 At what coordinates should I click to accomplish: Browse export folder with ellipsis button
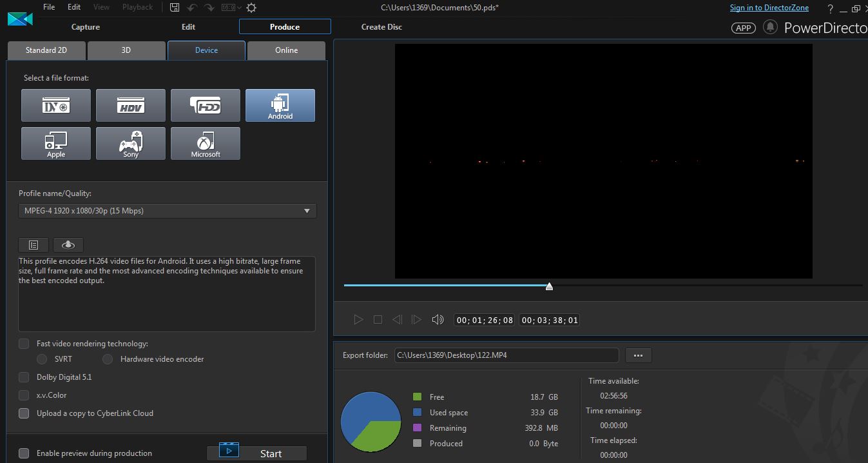639,355
